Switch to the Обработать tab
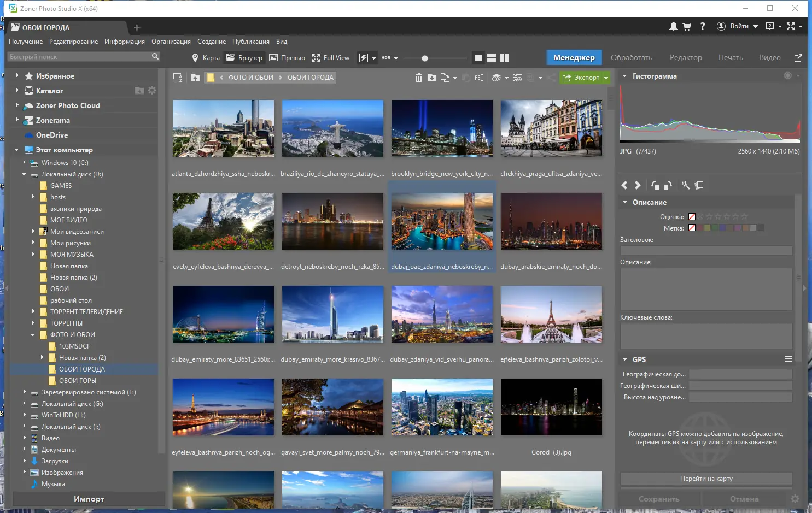 tap(632, 57)
